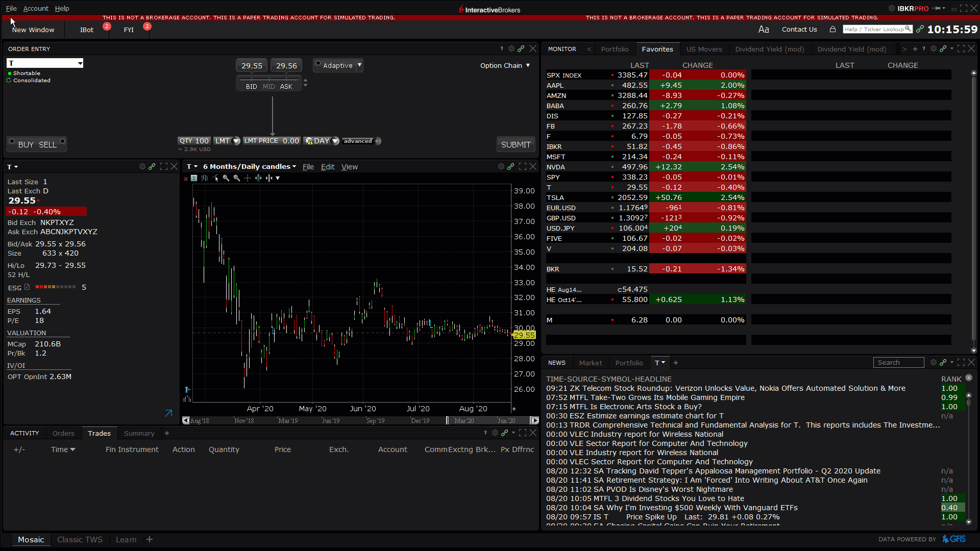Toggle SELL side in the order entry panel
980x551 pixels.
(x=47, y=144)
